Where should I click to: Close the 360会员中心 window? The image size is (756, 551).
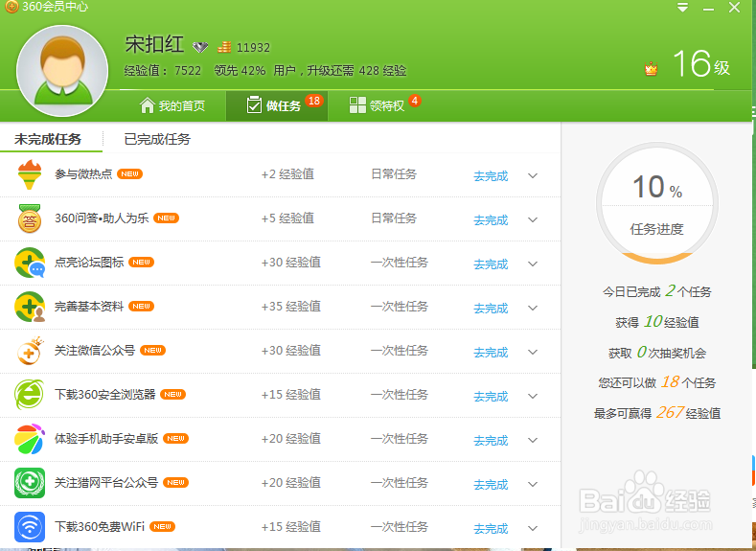point(734,8)
